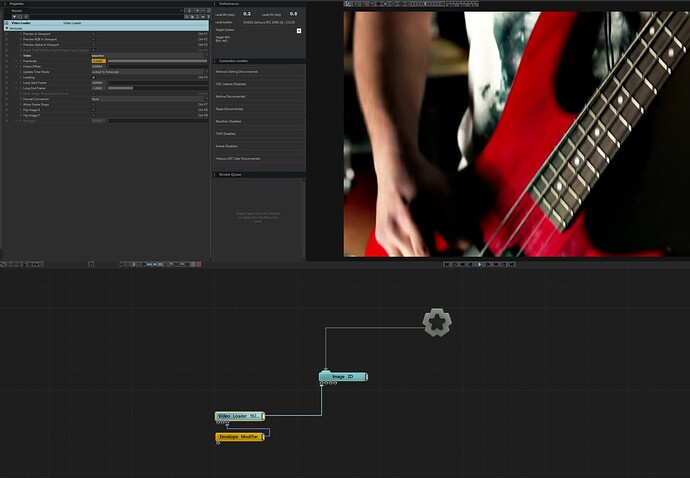The width and height of the screenshot is (690, 478).
Task: Click the first icon in viewport toolbar
Action: point(348,4)
